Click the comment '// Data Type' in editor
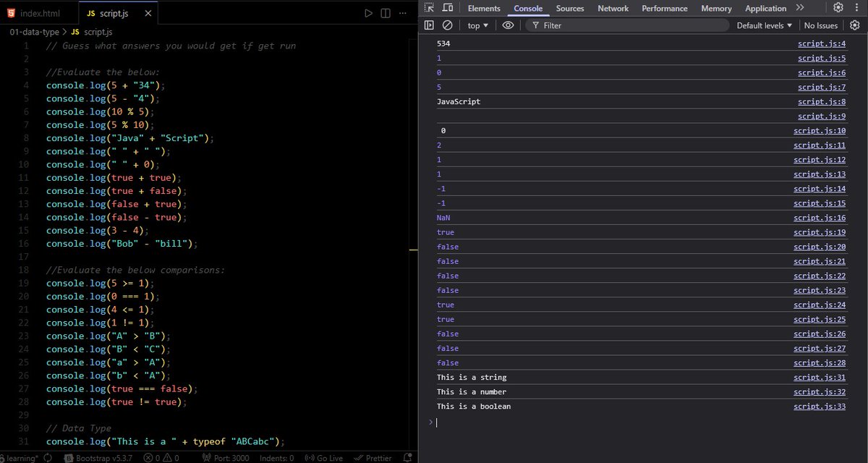 [79, 428]
